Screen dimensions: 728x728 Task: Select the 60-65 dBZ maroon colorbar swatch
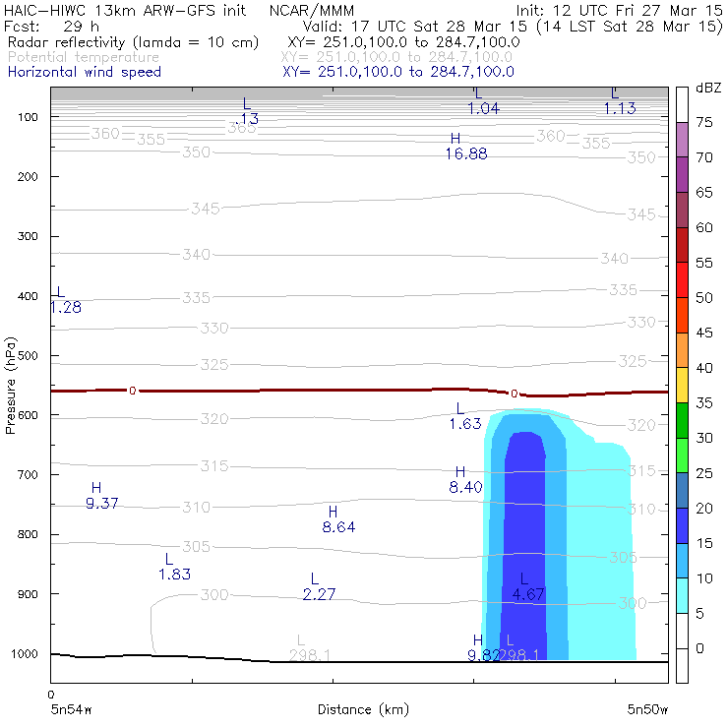click(x=682, y=210)
